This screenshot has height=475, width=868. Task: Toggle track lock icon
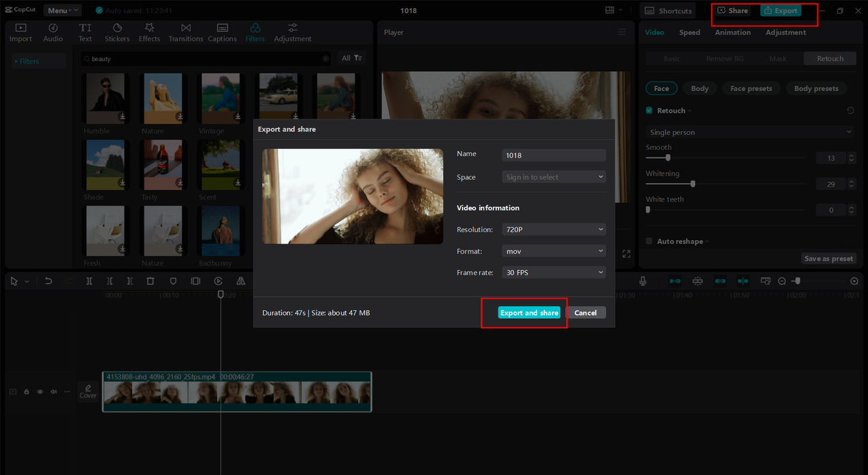pyautogui.click(x=26, y=392)
